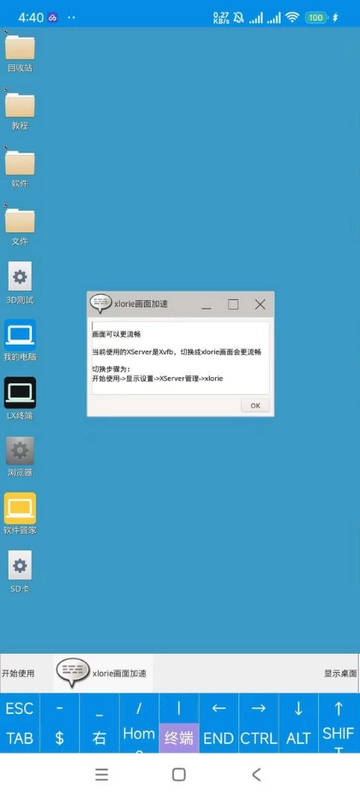Tap the Wi-Fi icon in status bar
This screenshot has height=792, width=360.
coord(292,17)
